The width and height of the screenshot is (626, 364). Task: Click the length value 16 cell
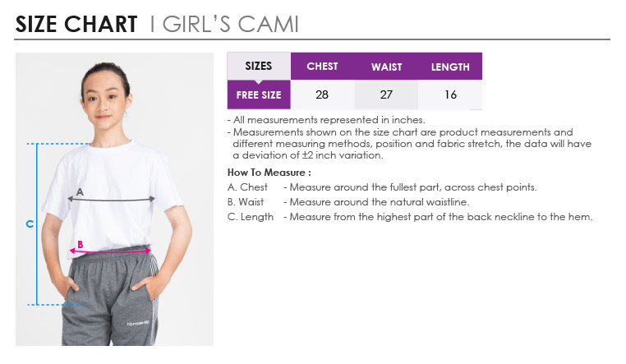click(450, 94)
